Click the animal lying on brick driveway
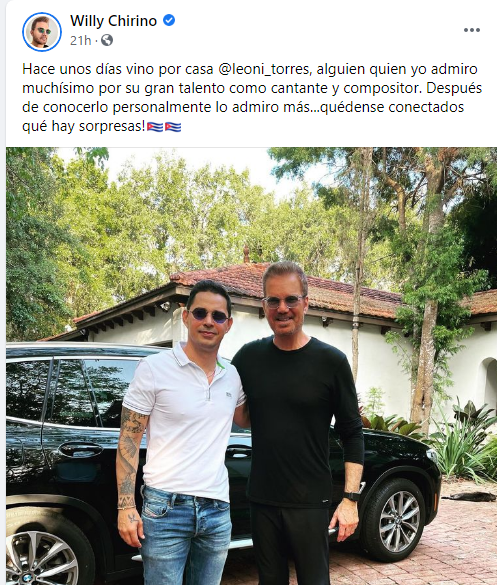The image size is (497, 585). tap(469, 497)
